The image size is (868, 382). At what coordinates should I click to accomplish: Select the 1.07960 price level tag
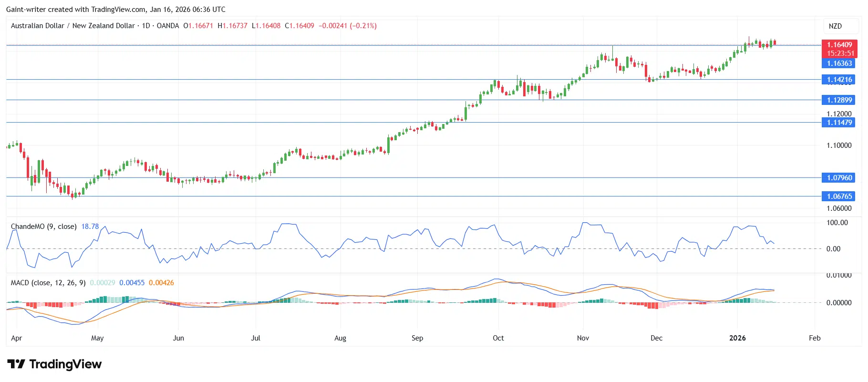[x=839, y=178]
